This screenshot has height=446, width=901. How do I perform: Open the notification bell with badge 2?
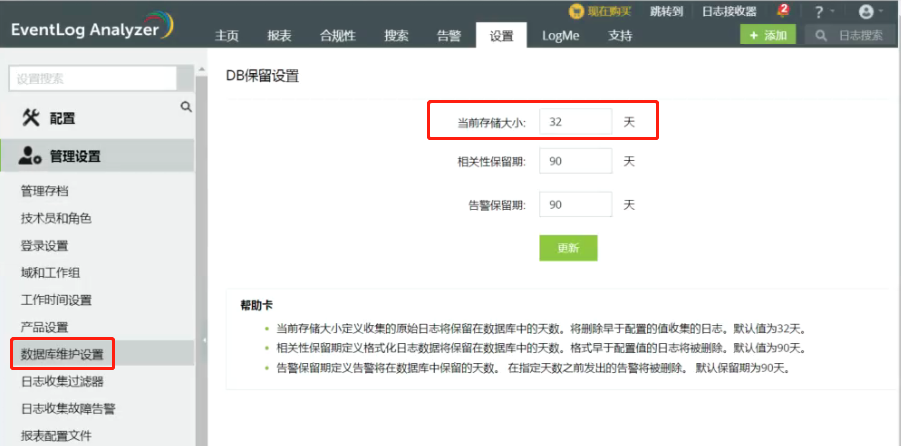pos(782,11)
